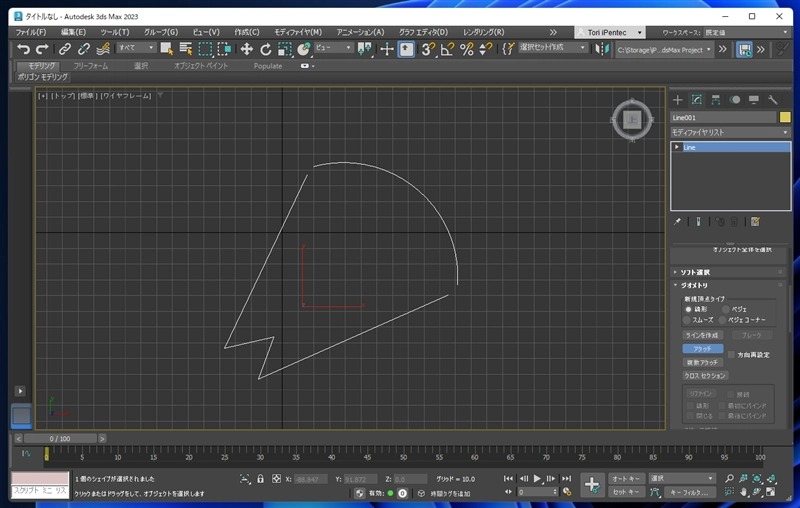Open the レンダリング(R) menu

pyautogui.click(x=483, y=31)
